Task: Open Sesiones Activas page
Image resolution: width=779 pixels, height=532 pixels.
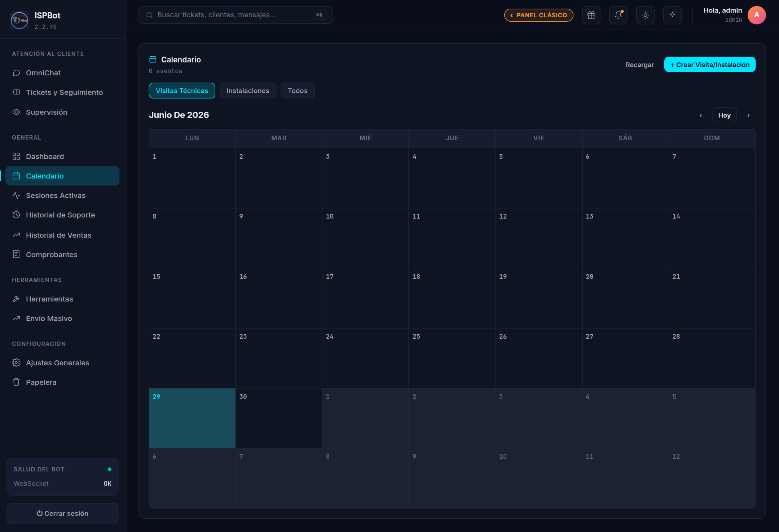Action: 62,195
